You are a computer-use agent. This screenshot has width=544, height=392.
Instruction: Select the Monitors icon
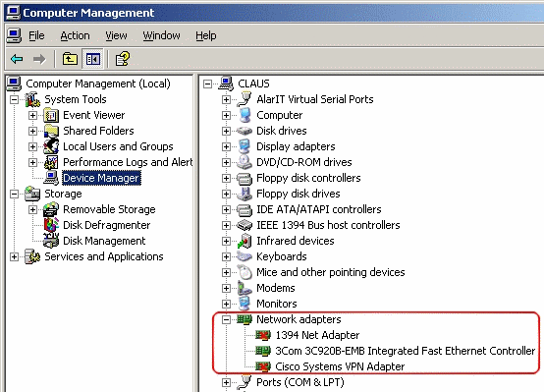tap(245, 304)
